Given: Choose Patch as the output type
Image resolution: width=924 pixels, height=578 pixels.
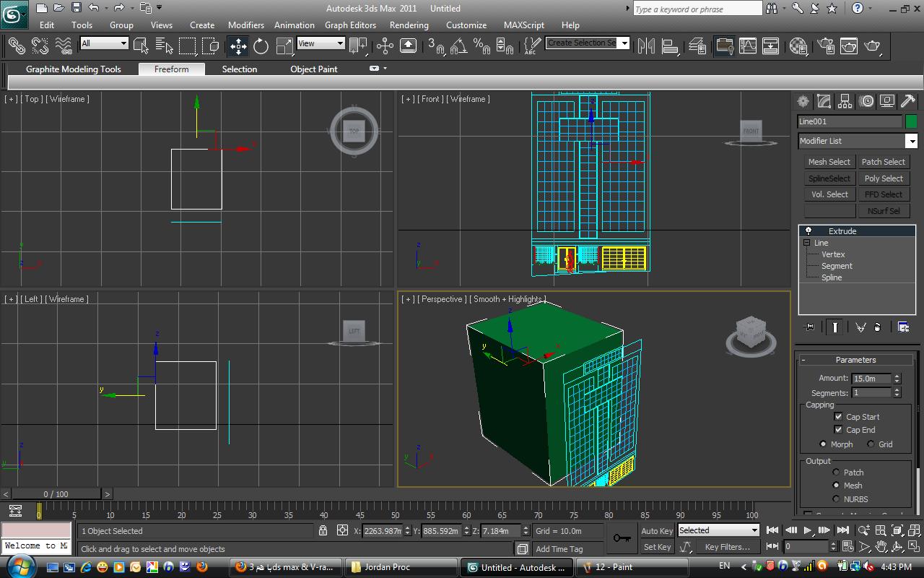Looking at the screenshot, I should (837, 473).
